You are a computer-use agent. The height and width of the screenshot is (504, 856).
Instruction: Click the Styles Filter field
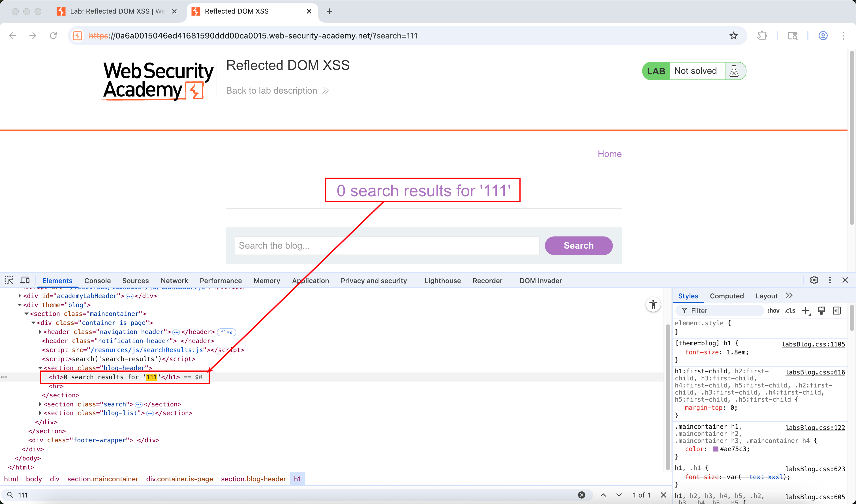click(x=720, y=311)
